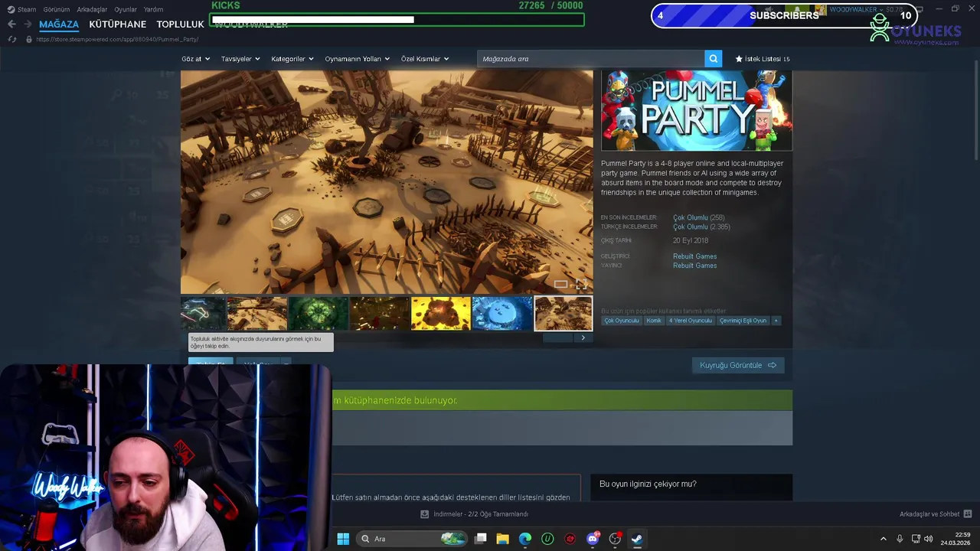Click the microphone tray icon

(900, 539)
